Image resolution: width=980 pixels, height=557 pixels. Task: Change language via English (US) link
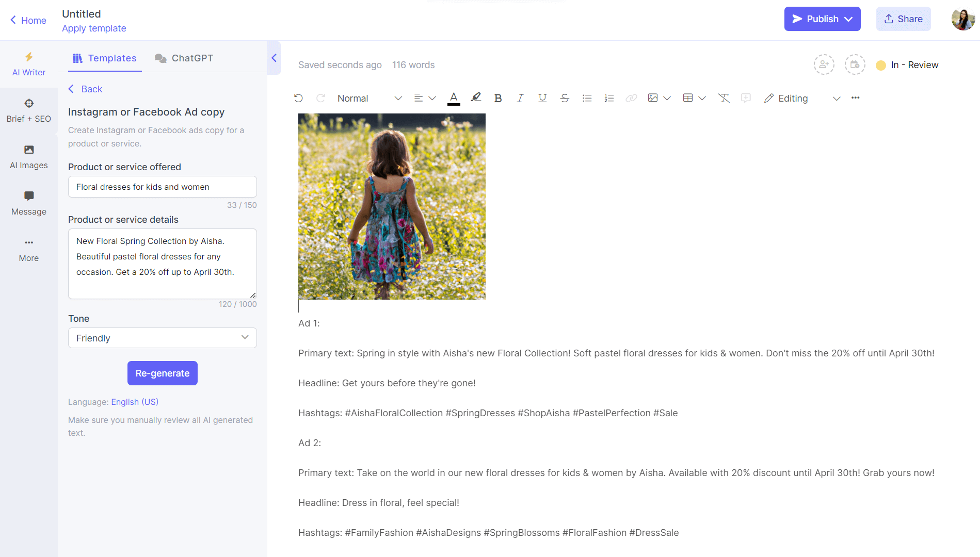[135, 402]
